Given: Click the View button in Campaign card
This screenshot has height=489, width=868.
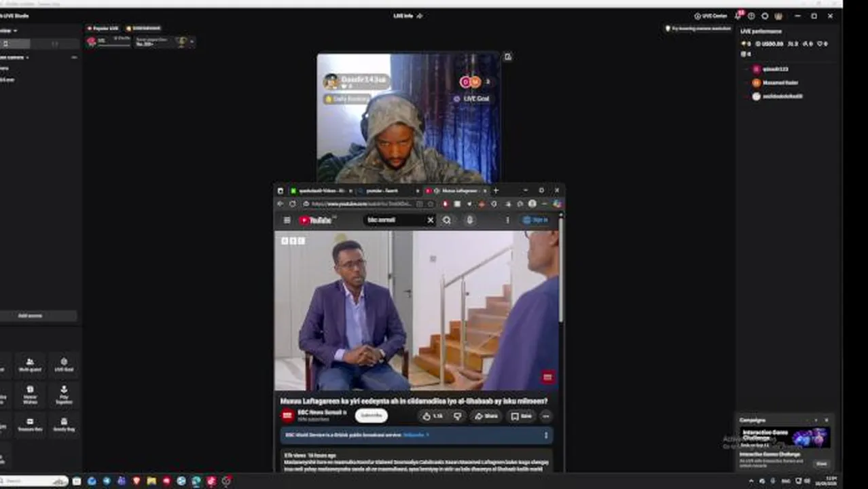Looking at the screenshot, I should point(821,464).
